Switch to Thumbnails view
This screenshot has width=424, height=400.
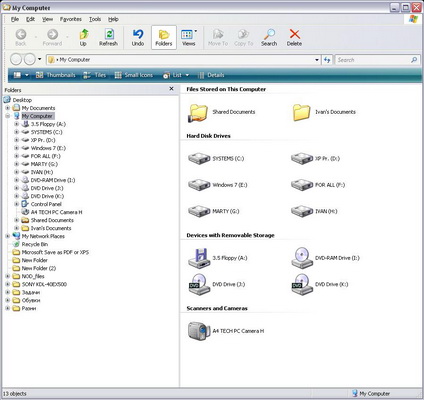tap(56, 75)
